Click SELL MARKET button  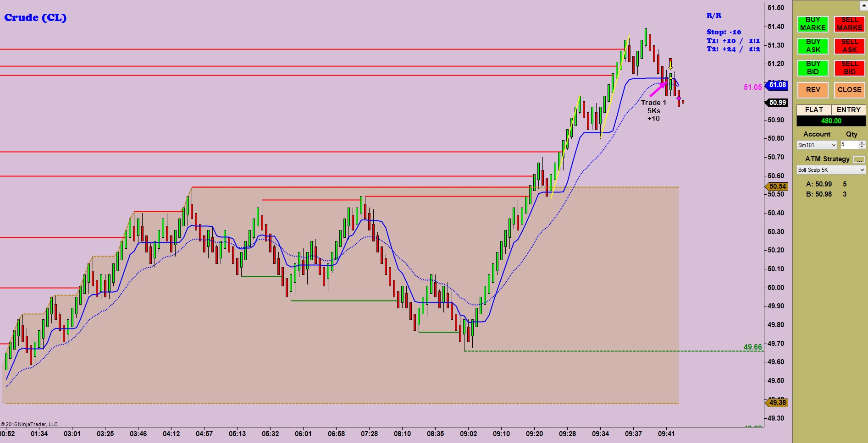pyautogui.click(x=849, y=24)
